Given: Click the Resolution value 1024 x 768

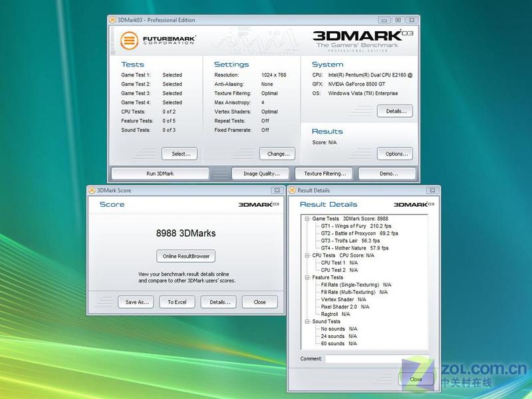Looking at the screenshot, I should click(274, 75).
